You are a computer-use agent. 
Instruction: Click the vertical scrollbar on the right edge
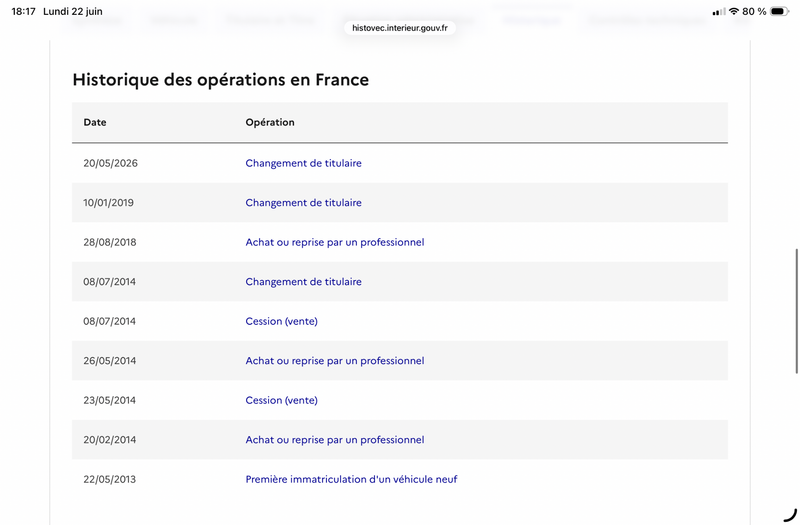(x=797, y=311)
